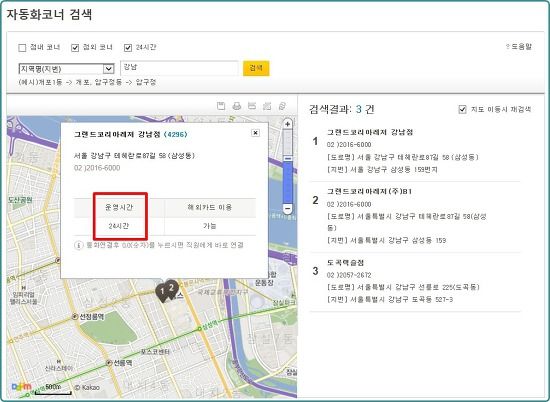
Task: Click 선정릉역 station label on the map
Action: click(92, 317)
